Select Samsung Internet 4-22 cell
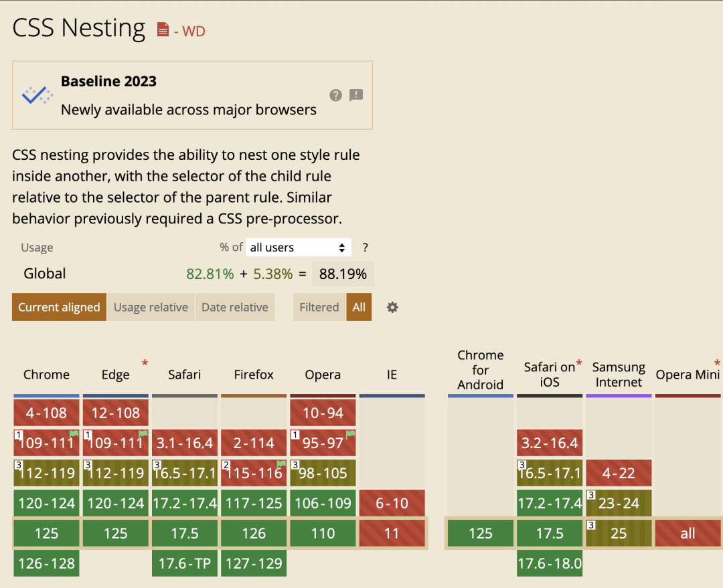This screenshot has height=588, width=723. [x=619, y=473]
